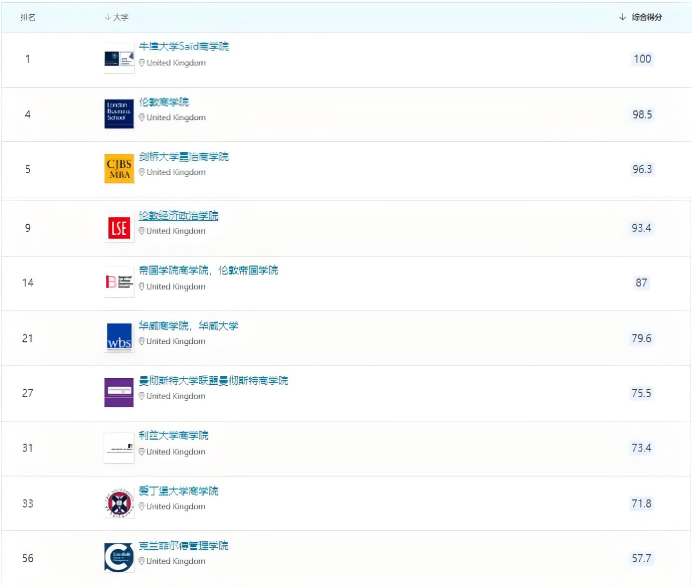Click rank number 21
Viewport: 692px width, 587px height.
(x=28, y=338)
